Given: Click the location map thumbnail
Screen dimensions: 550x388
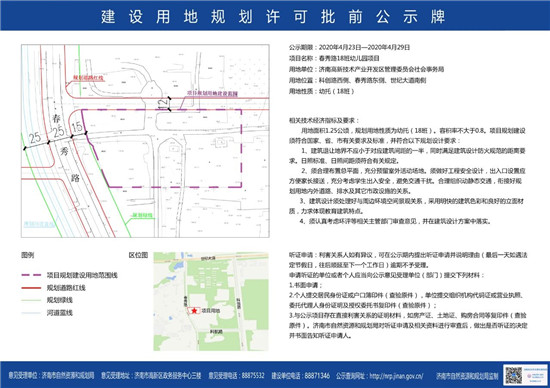Looking at the screenshot, I should [x=211, y=301].
